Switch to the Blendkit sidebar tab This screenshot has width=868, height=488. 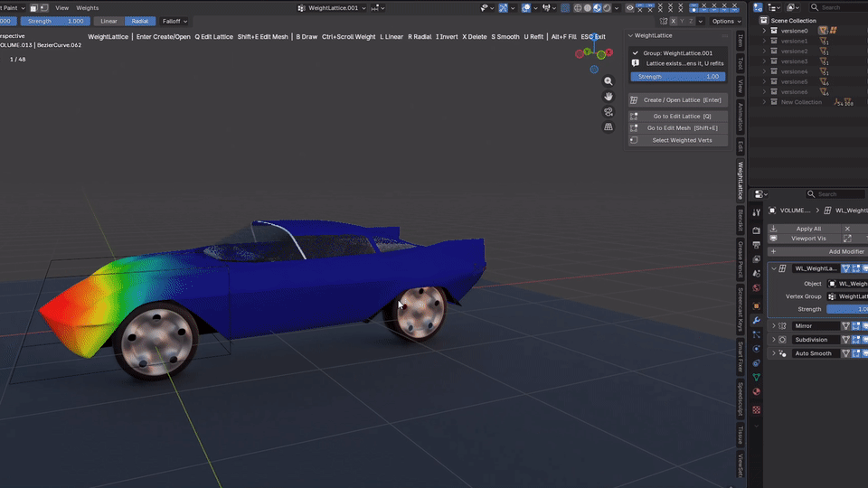[741, 221]
